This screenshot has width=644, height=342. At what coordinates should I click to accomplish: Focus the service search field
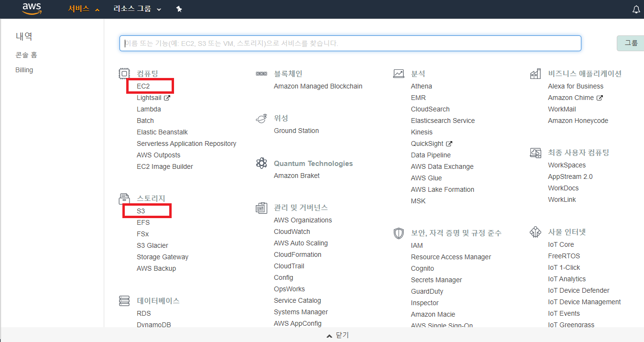pos(350,43)
